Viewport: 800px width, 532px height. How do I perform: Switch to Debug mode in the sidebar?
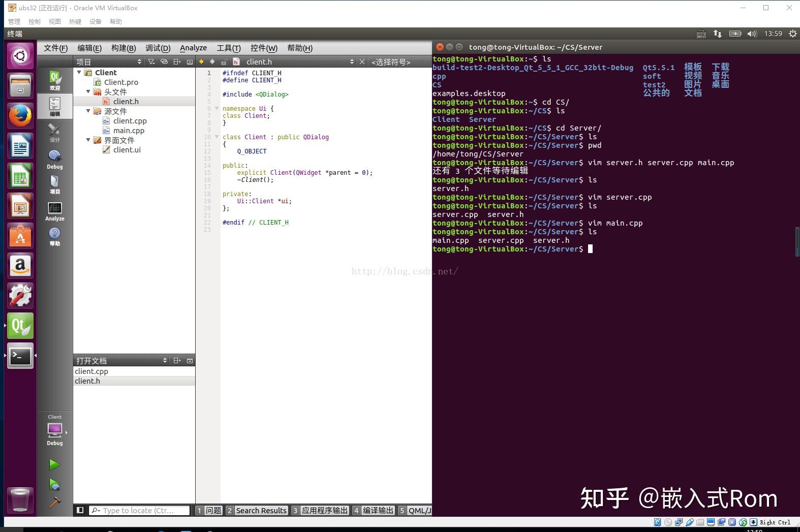tap(54, 159)
